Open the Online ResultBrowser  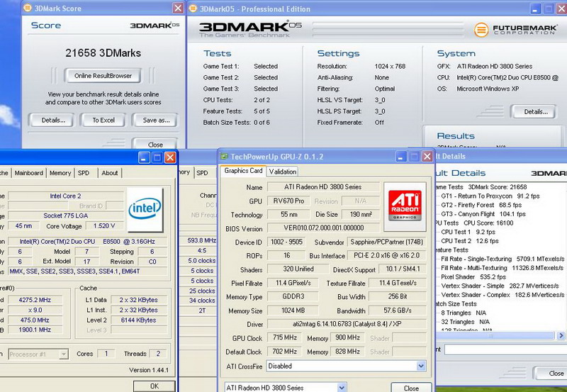pos(103,76)
